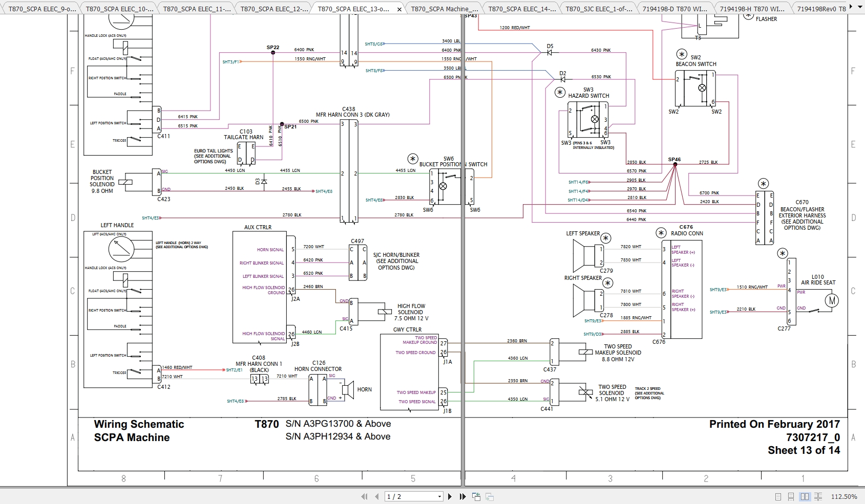Switch to continuous facing view

[x=818, y=496]
